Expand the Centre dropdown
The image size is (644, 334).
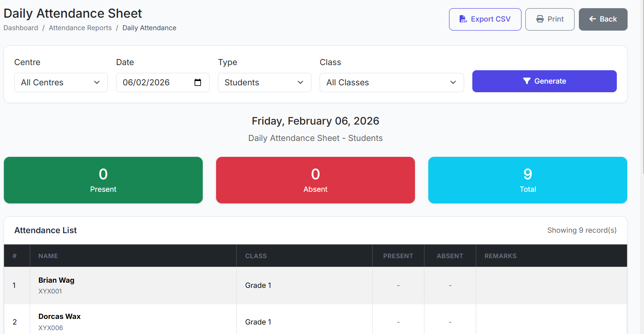(x=61, y=82)
